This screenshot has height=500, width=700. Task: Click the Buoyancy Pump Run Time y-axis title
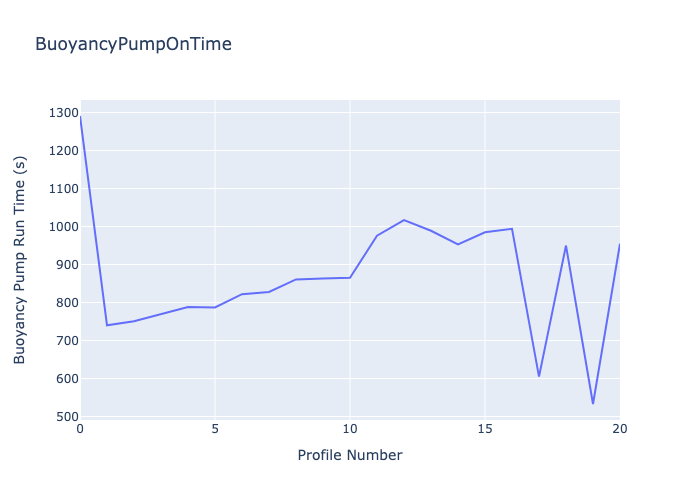click(x=19, y=260)
